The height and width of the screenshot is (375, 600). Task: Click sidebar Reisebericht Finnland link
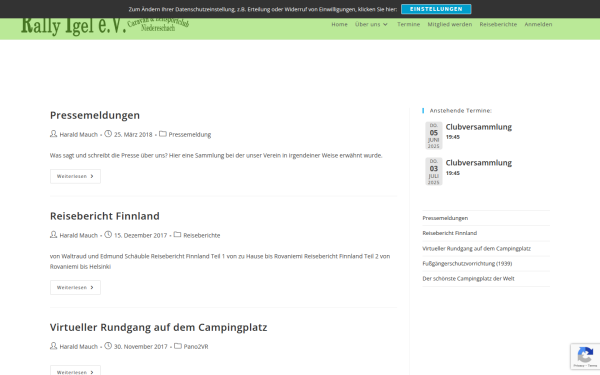[450, 233]
